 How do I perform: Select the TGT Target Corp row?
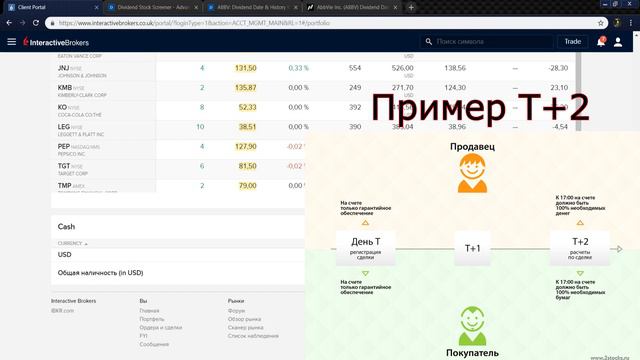click(x=178, y=169)
